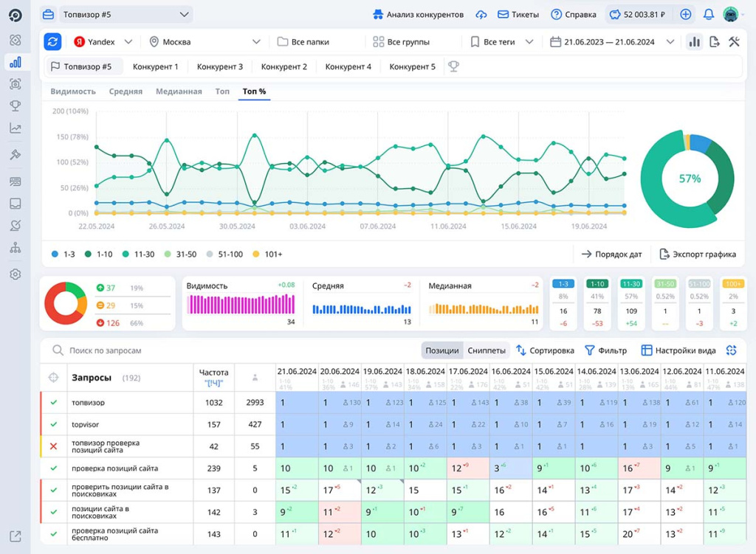Click the trophy icon after Конкурент 5
The height and width of the screenshot is (554, 756).
(453, 66)
